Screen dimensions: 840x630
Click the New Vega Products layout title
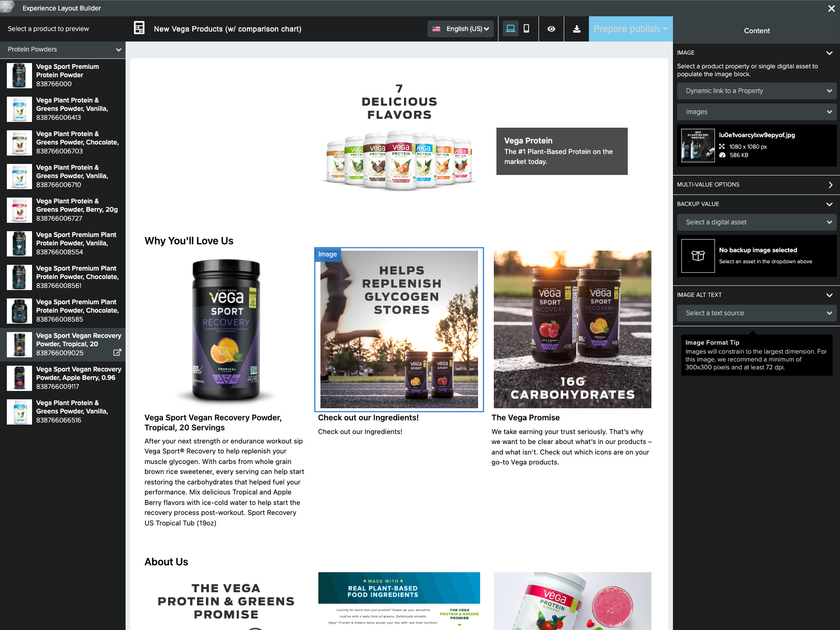(x=227, y=29)
